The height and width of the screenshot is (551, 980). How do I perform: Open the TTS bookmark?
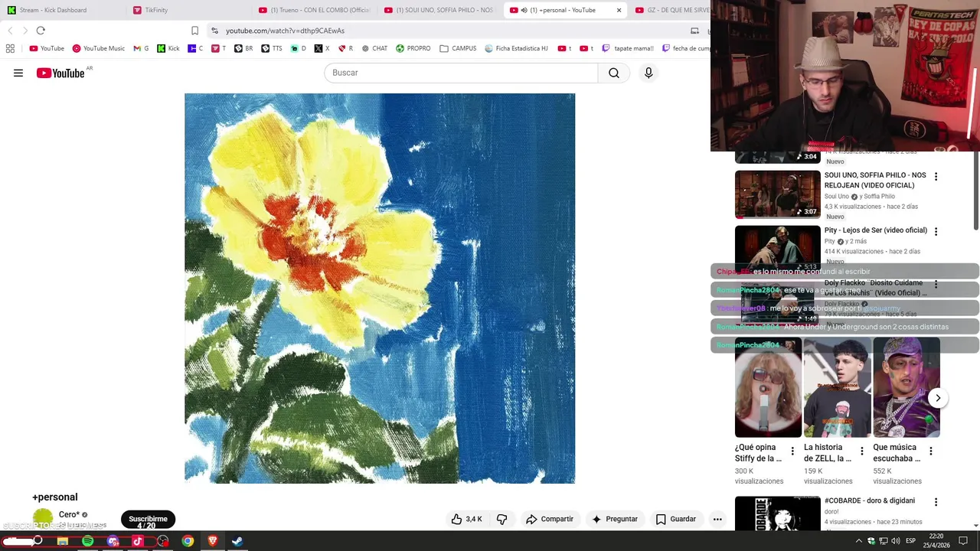tap(272, 48)
